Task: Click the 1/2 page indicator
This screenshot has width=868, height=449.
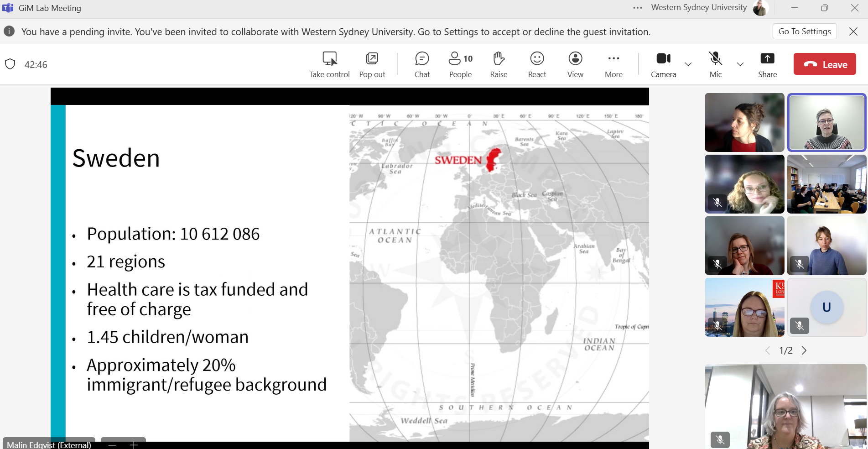Action: click(x=786, y=350)
